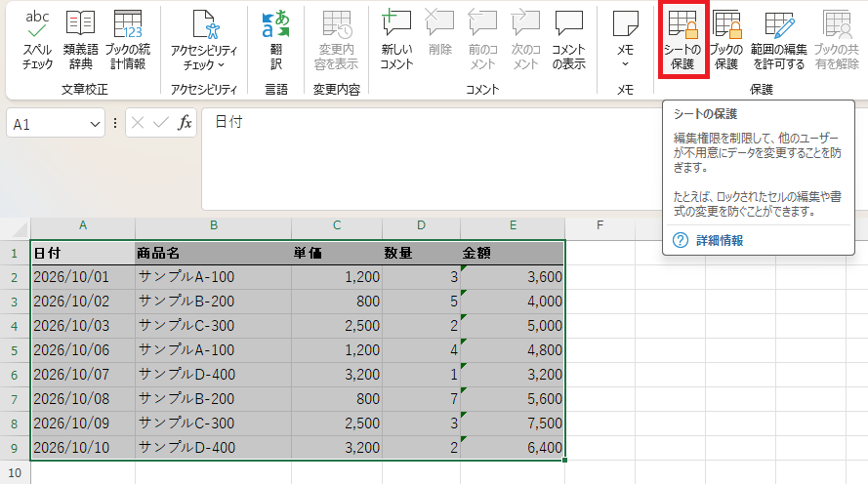Select column C header
868x484 pixels.
pyautogui.click(x=337, y=225)
